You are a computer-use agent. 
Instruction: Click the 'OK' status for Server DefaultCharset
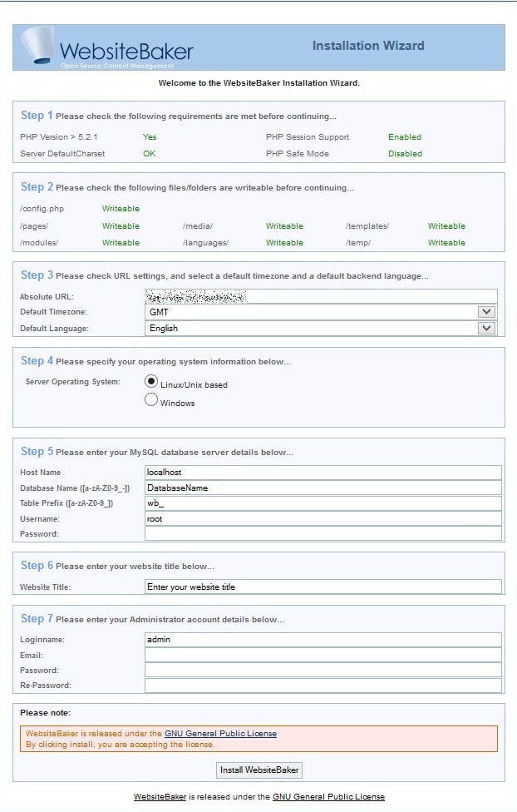[x=149, y=153]
